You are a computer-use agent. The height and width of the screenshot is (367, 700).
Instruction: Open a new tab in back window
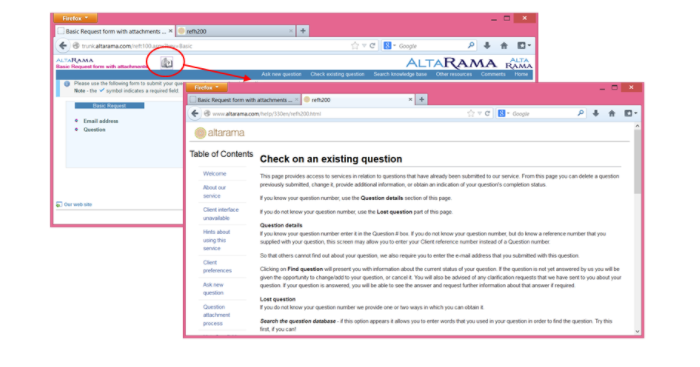coord(303,31)
